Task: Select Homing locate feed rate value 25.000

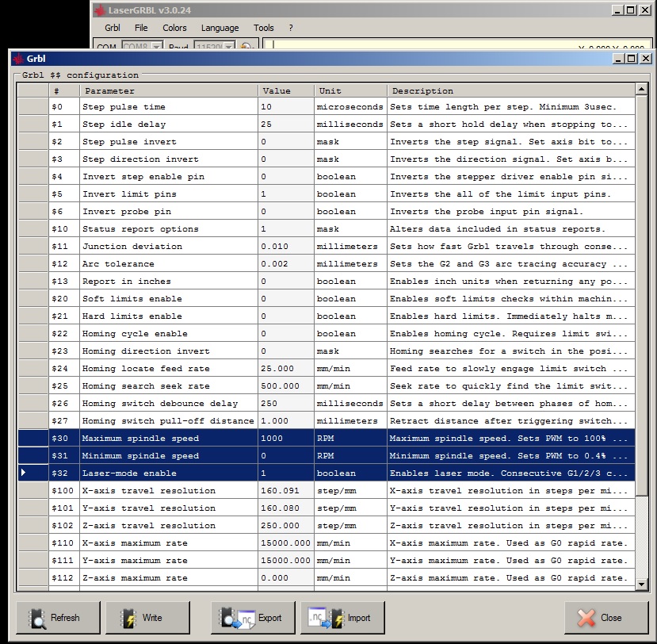Action: pyautogui.click(x=286, y=369)
